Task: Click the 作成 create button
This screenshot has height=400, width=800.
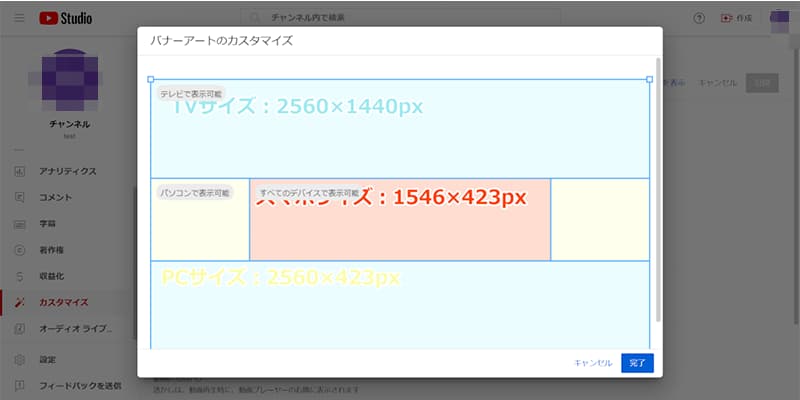Action: 736,18
